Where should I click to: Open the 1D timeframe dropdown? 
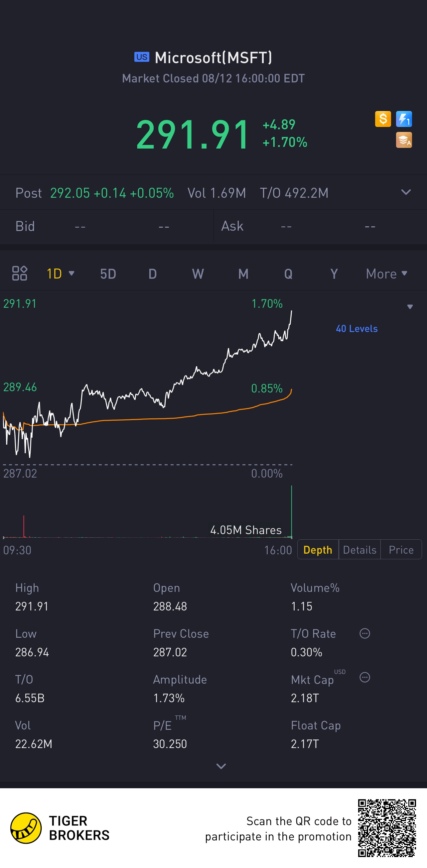pos(61,273)
